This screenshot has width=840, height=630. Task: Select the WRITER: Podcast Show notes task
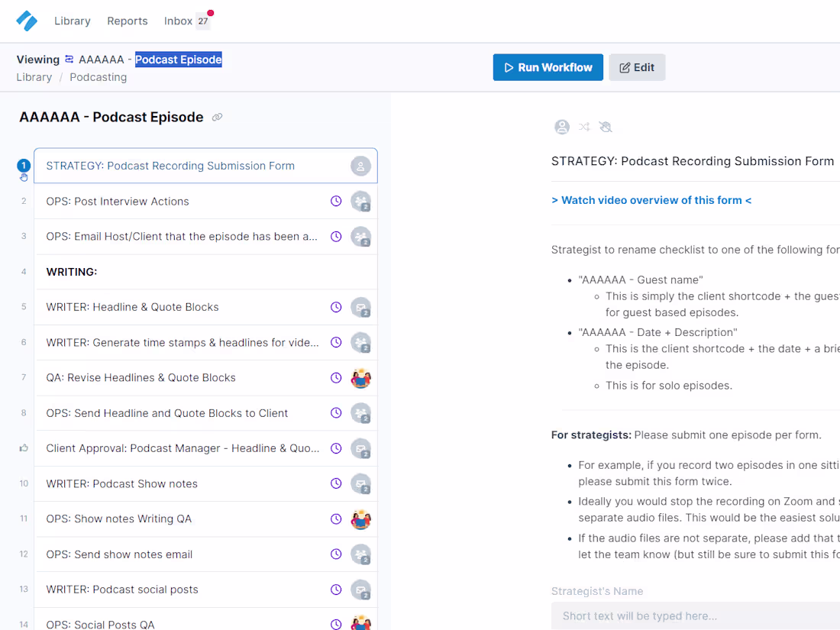pos(205,483)
